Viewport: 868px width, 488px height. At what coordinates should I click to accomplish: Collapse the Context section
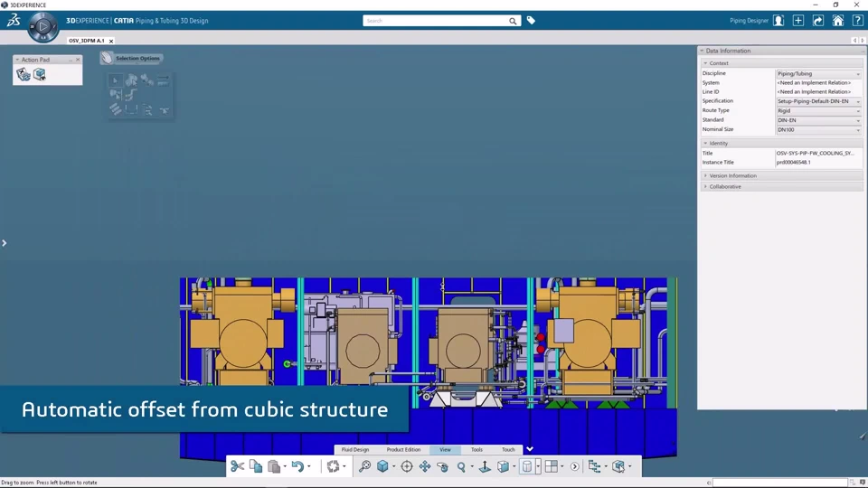(x=705, y=63)
